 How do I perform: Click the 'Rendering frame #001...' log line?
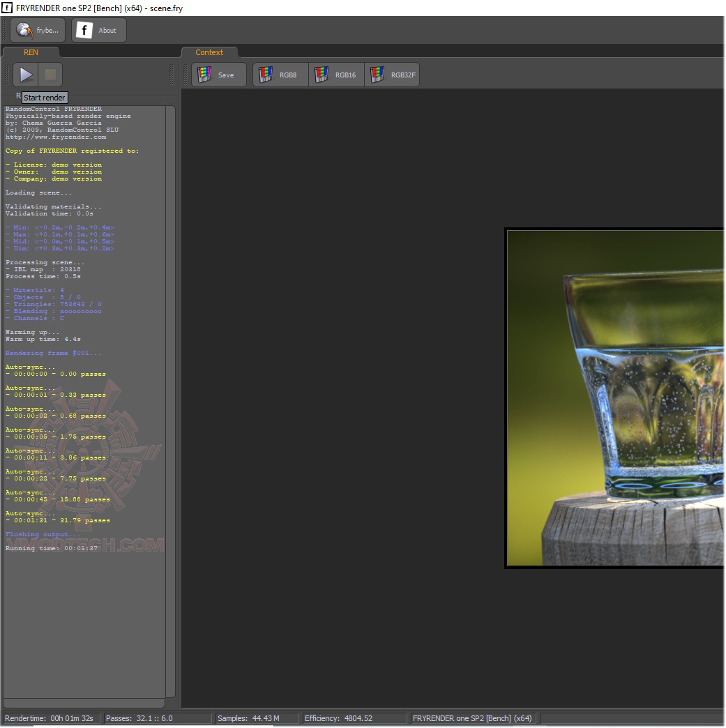(x=53, y=354)
